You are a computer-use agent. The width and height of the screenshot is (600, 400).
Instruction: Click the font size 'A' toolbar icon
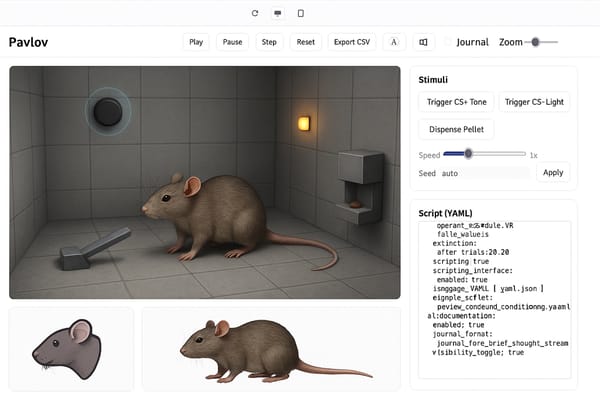click(394, 42)
